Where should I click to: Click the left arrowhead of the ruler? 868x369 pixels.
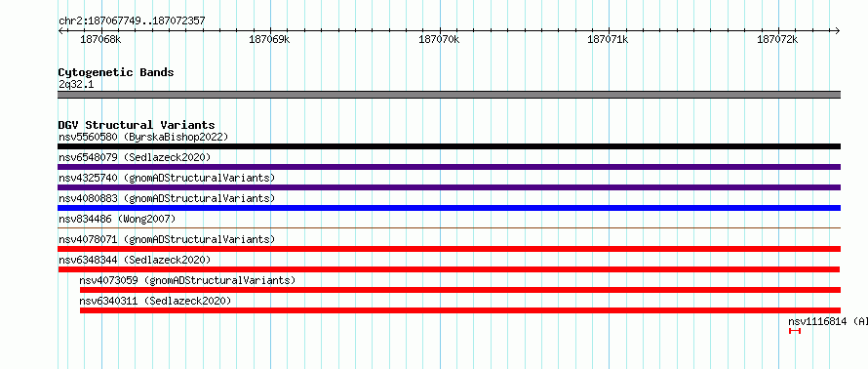tap(60, 31)
